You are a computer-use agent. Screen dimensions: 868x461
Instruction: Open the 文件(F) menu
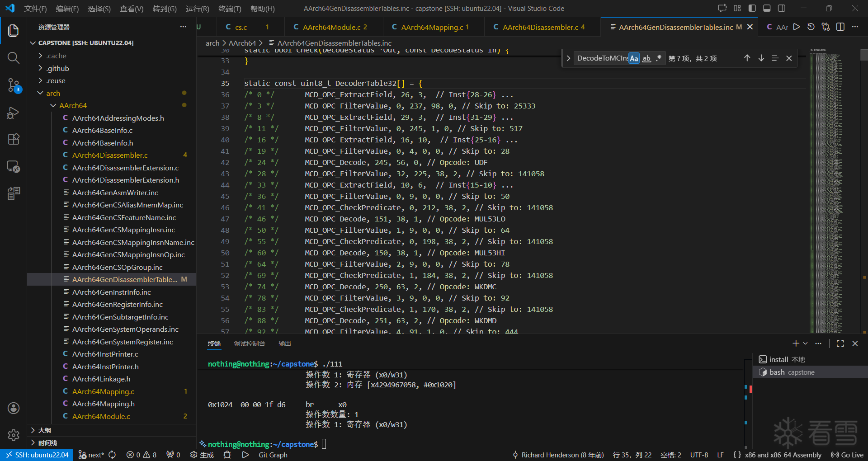[x=35, y=9]
